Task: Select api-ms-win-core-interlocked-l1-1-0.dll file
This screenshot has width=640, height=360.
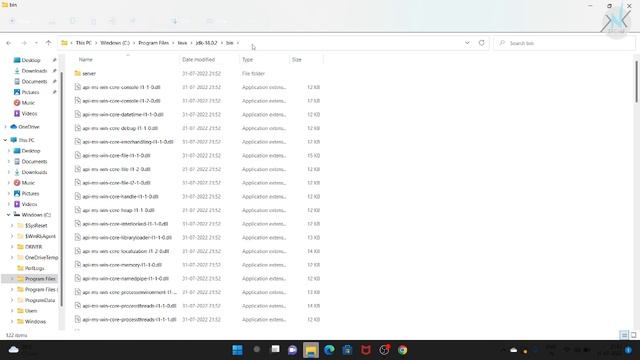Action: [125, 224]
